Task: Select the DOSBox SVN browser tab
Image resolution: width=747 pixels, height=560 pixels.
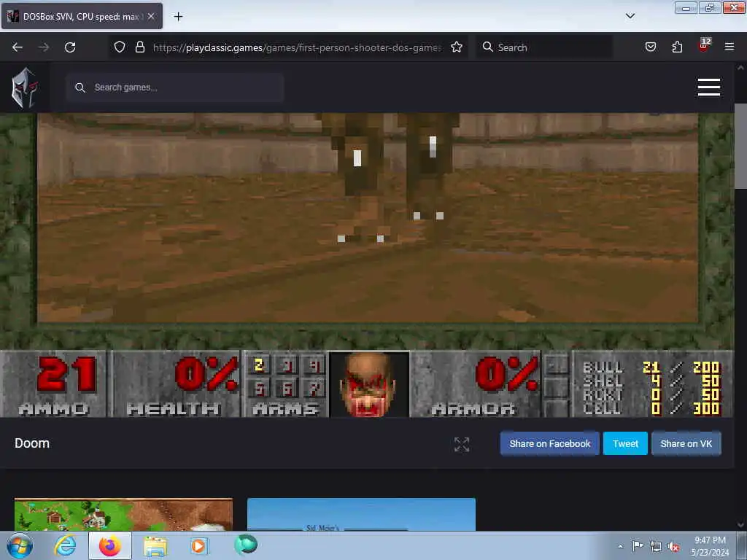Action: pos(82,16)
